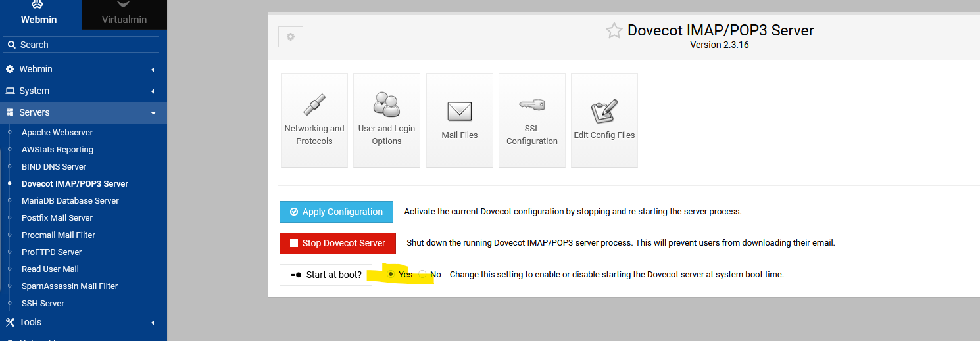Click the Start at boot button

(326, 275)
